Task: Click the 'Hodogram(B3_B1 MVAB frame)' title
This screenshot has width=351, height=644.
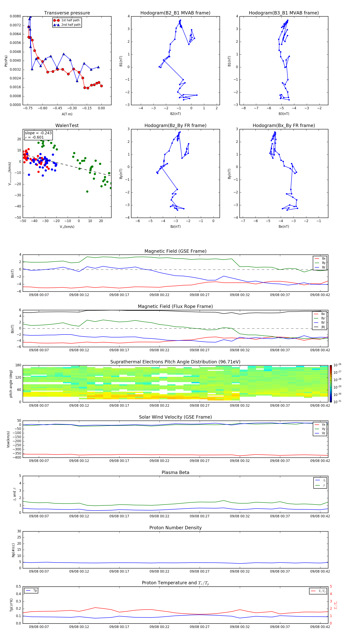Action: pos(284,13)
